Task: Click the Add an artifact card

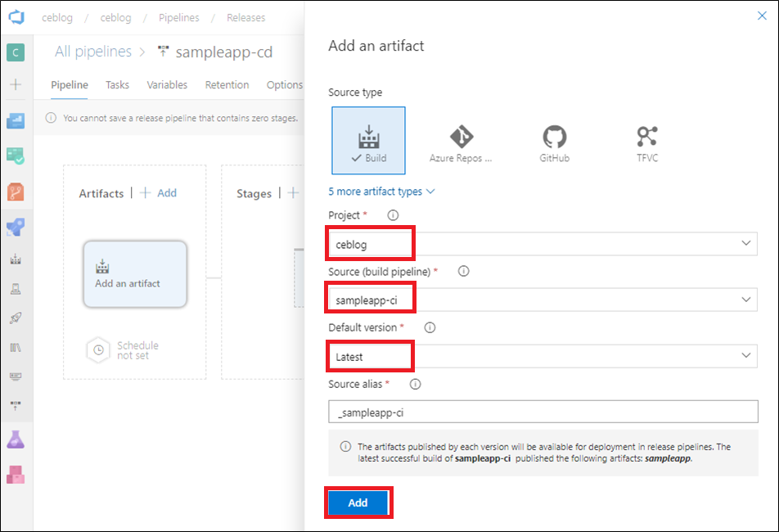Action: click(x=135, y=274)
